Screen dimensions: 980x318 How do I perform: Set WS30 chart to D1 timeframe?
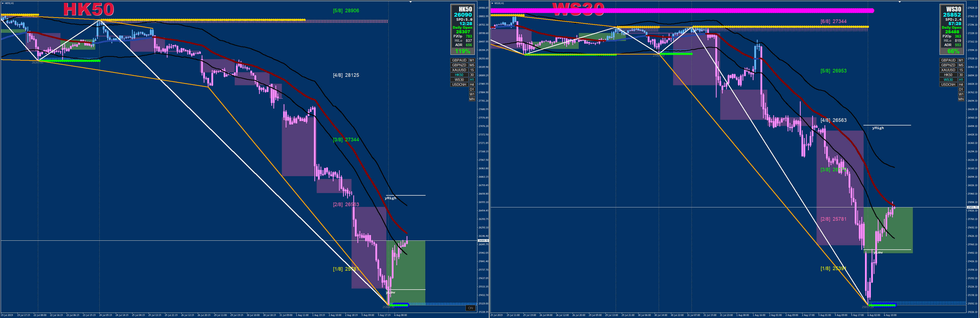pyautogui.click(x=961, y=89)
